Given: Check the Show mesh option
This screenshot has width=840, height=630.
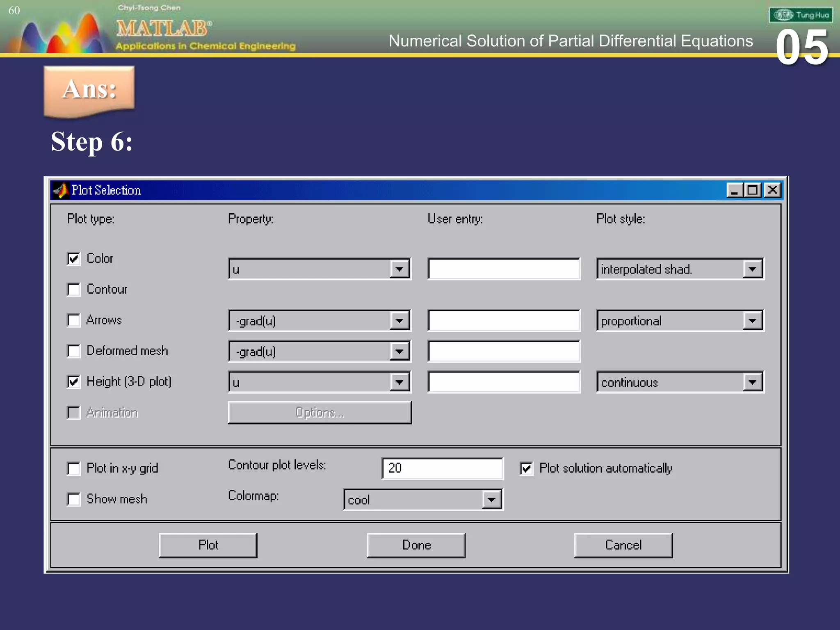Looking at the screenshot, I should [74, 500].
